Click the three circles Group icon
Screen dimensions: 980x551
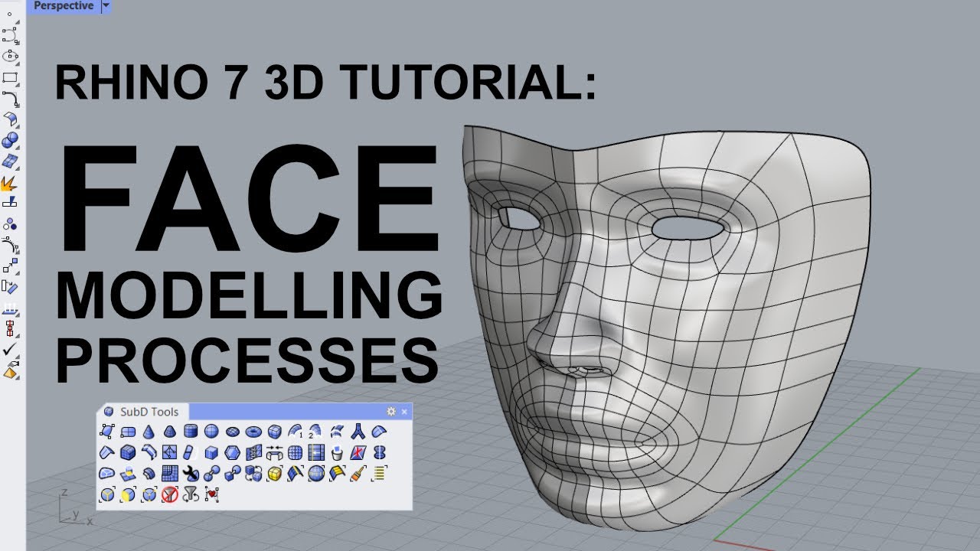tap(10, 224)
